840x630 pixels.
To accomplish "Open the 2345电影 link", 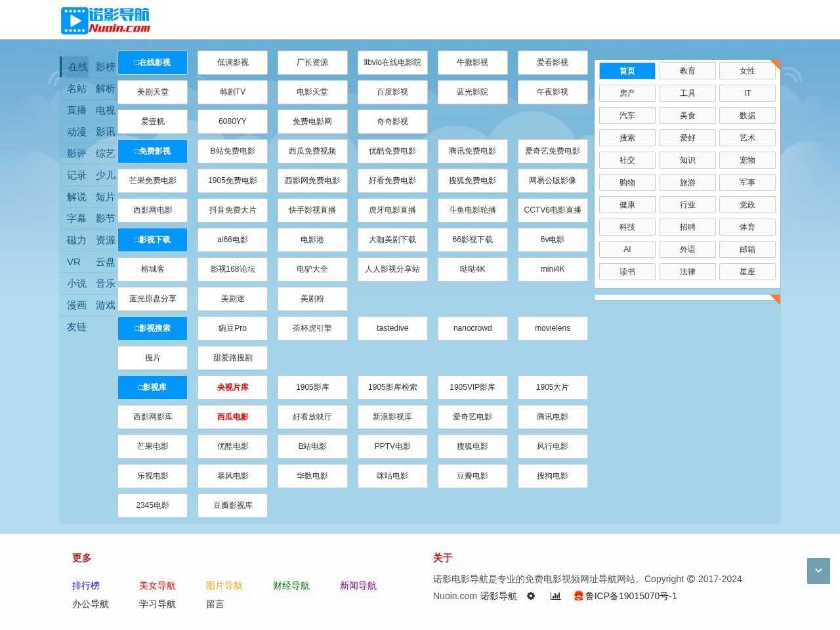I will point(152,505).
